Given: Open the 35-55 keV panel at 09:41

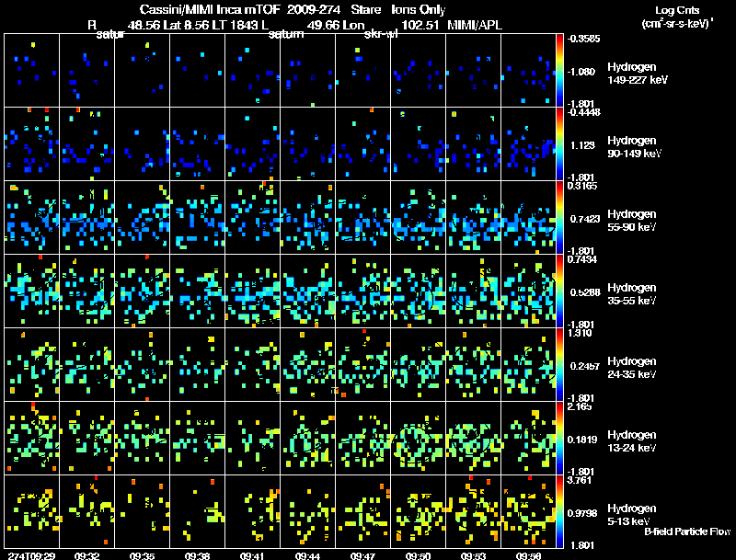Looking at the screenshot, I should pyautogui.click(x=252, y=291).
